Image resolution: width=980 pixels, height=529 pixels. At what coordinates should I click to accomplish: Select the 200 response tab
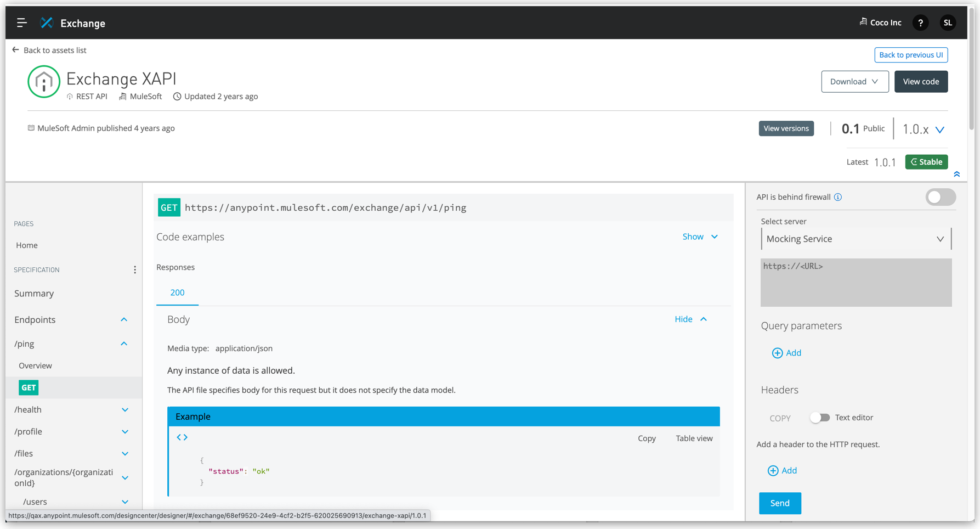coord(177,292)
